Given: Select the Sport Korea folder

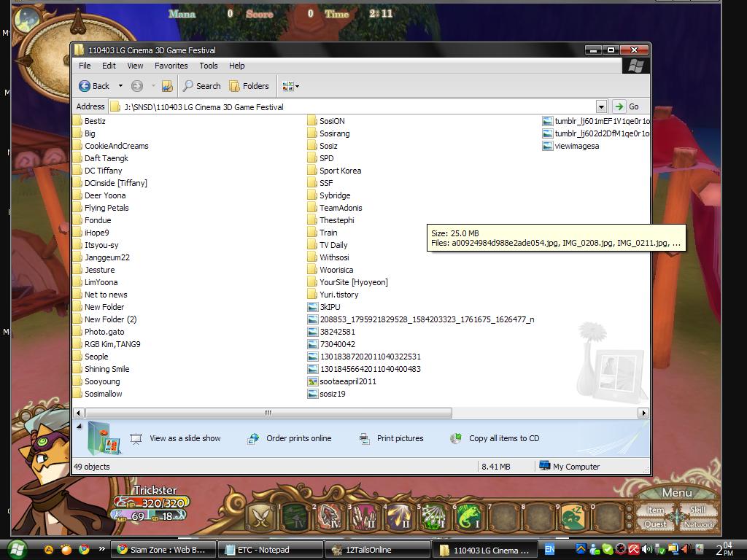Looking at the screenshot, I should (334, 171).
